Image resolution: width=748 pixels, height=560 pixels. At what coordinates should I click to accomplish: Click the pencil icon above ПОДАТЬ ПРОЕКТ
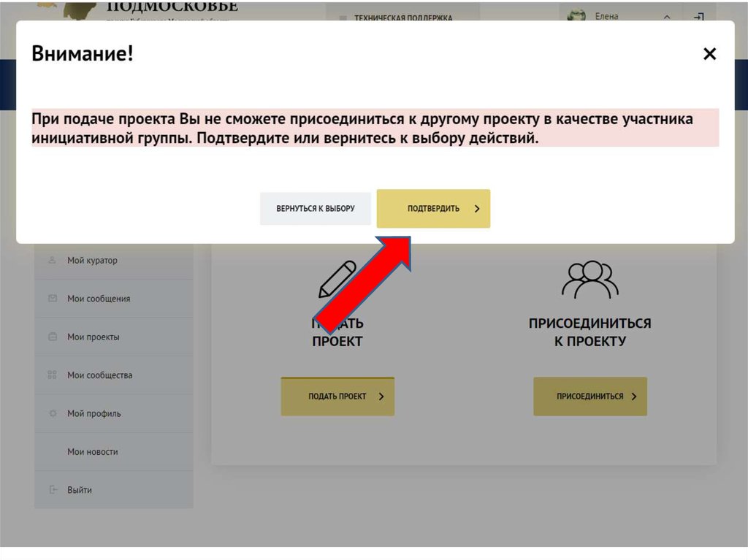click(x=337, y=279)
